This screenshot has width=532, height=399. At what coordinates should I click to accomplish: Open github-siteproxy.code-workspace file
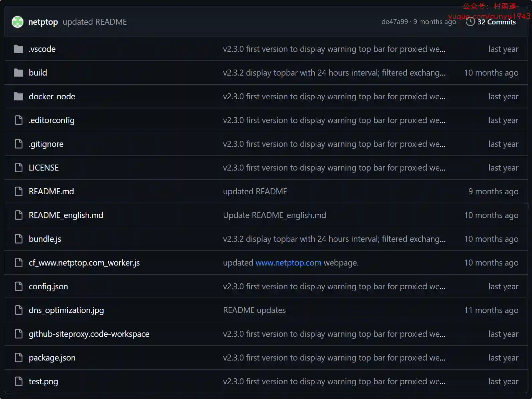pos(89,334)
